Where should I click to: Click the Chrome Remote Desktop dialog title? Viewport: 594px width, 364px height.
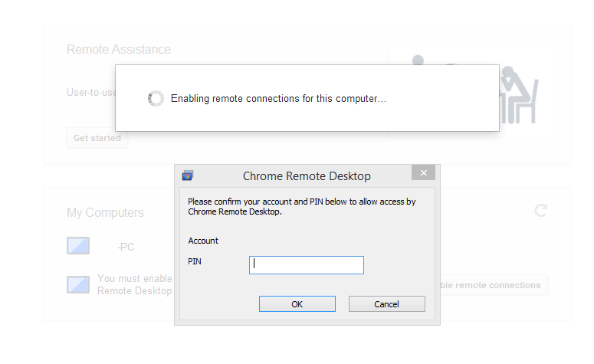(x=307, y=176)
